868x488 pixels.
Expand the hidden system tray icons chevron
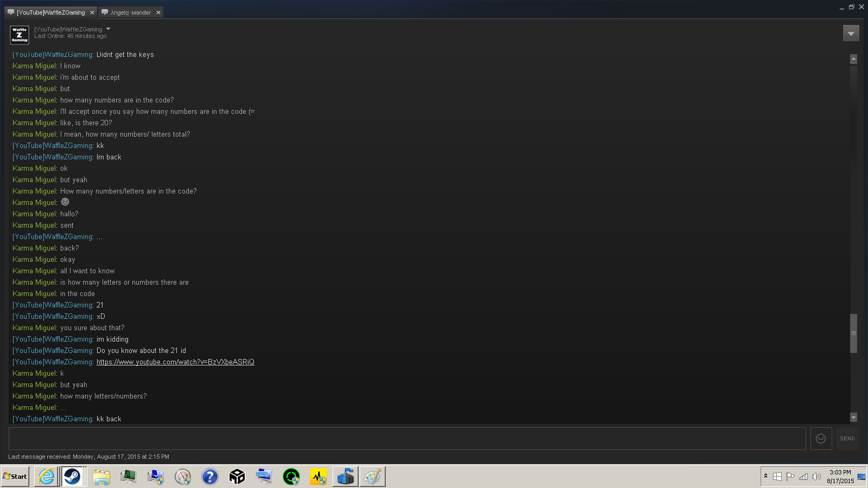pyautogui.click(x=765, y=476)
